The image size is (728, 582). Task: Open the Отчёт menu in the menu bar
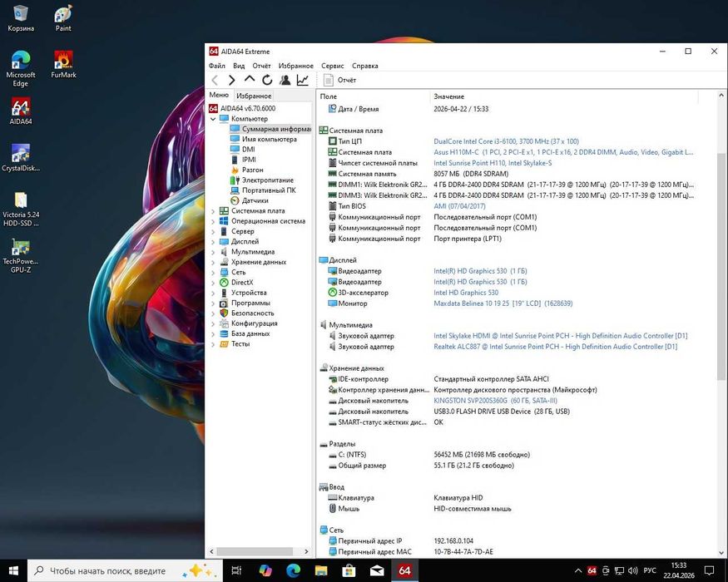click(261, 66)
